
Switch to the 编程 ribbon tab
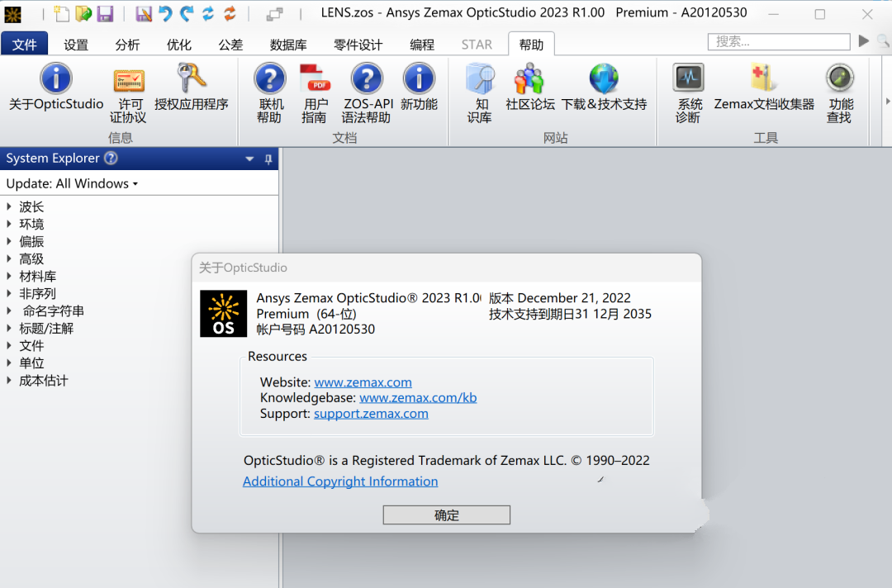(x=422, y=45)
